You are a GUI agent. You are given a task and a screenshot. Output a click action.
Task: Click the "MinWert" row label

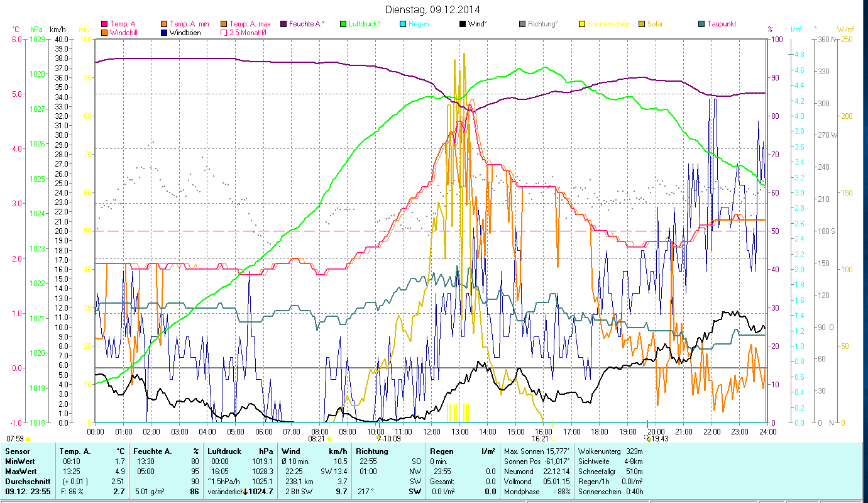[20, 462]
